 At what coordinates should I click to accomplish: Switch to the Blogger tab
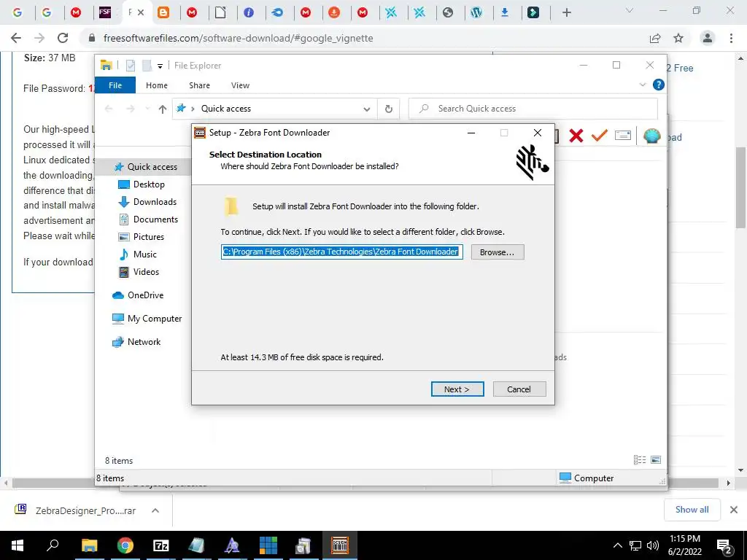[163, 12]
